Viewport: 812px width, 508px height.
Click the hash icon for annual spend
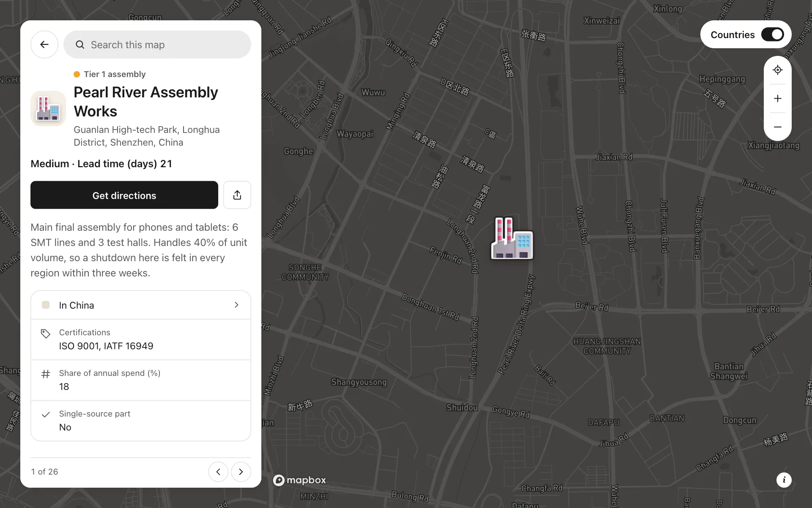tap(46, 374)
